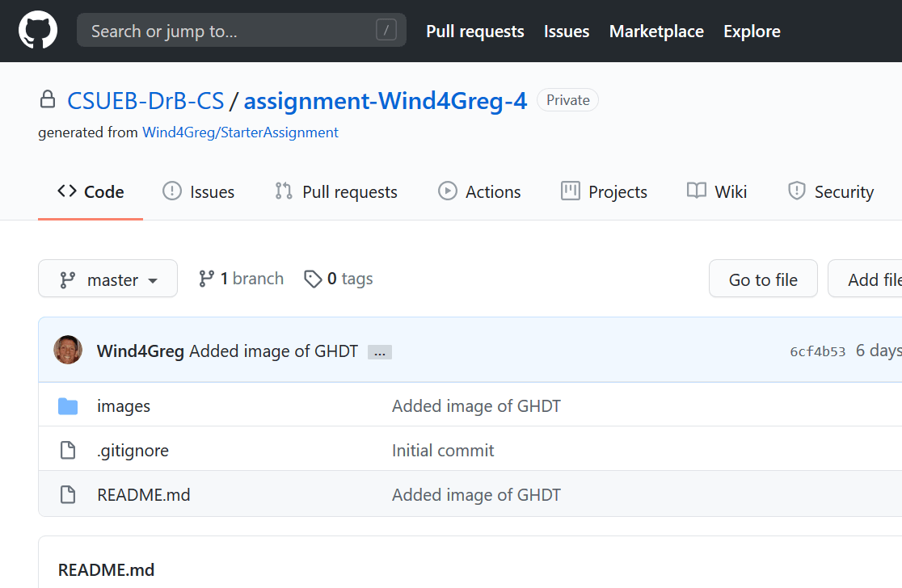The width and height of the screenshot is (902, 588).
Task: Open the Wiki tab
Action: click(x=717, y=191)
